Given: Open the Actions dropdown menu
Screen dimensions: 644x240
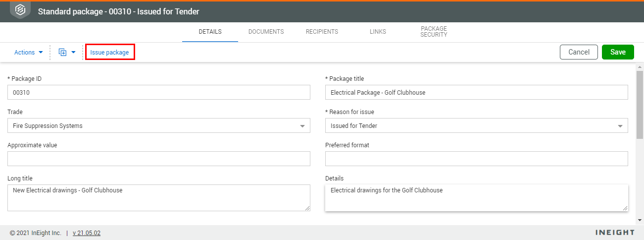Looking at the screenshot, I should tap(28, 52).
